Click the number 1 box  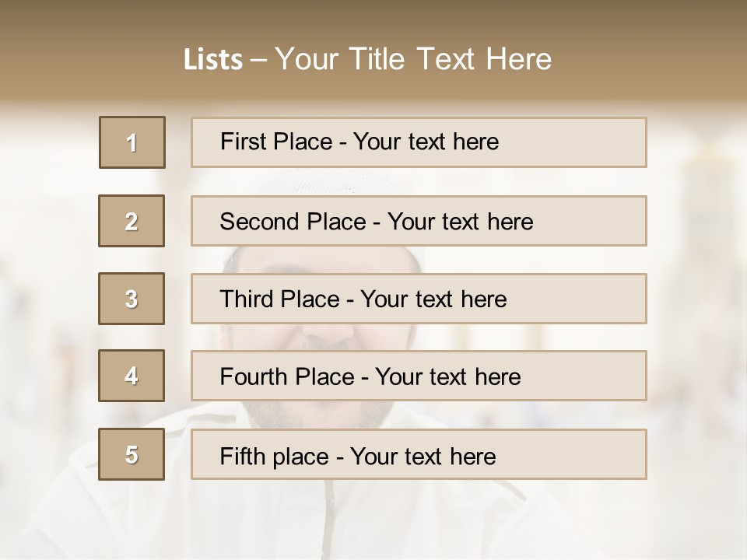click(x=132, y=142)
